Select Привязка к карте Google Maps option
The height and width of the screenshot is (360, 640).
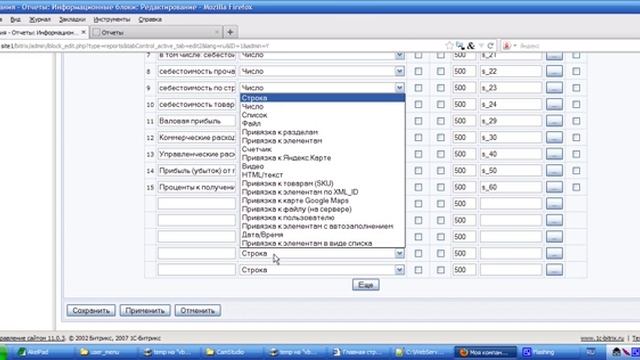(322, 200)
